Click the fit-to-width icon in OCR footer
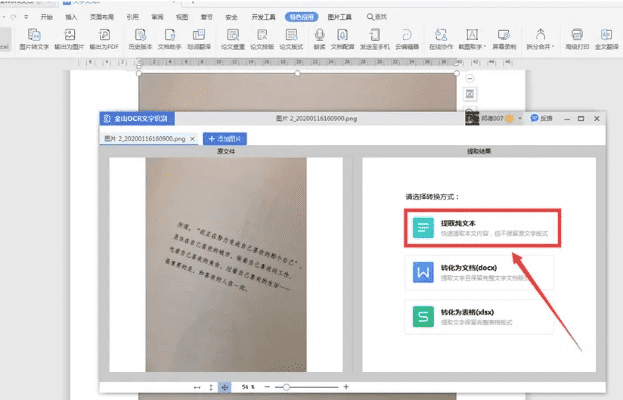The width and height of the screenshot is (623, 400). pos(197,387)
